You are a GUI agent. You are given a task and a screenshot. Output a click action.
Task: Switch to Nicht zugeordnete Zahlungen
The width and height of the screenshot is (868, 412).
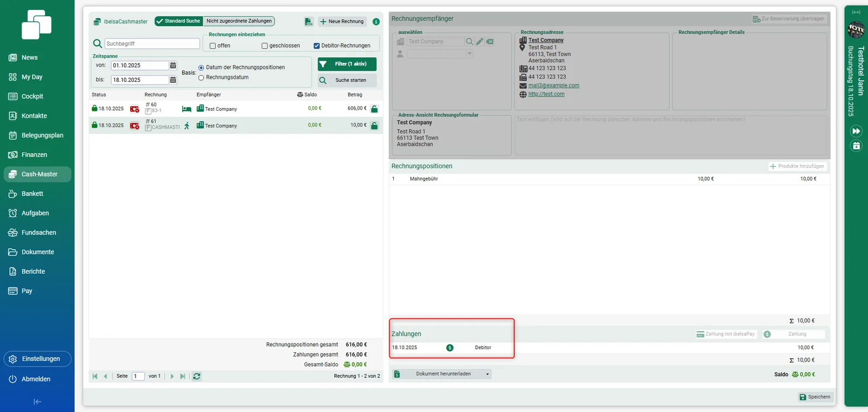click(x=239, y=21)
